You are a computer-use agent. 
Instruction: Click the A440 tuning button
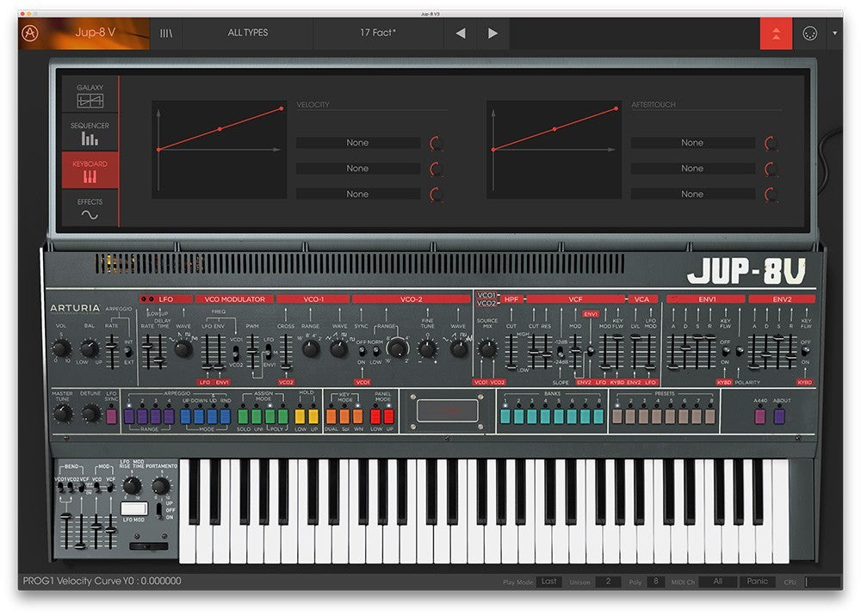coord(760,416)
